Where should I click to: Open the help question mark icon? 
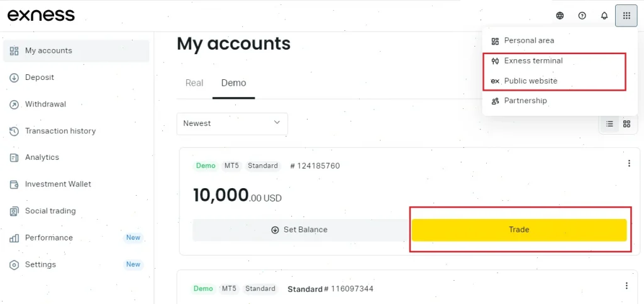click(582, 16)
